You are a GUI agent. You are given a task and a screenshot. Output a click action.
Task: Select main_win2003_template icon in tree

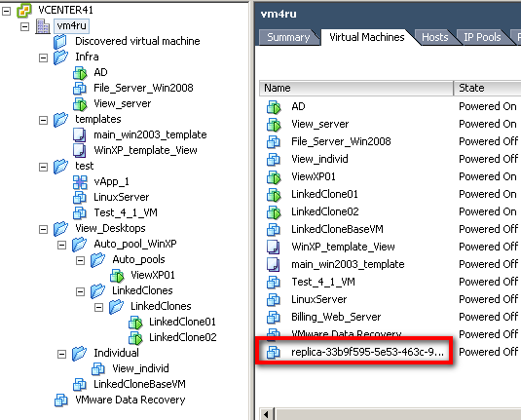coord(80,135)
